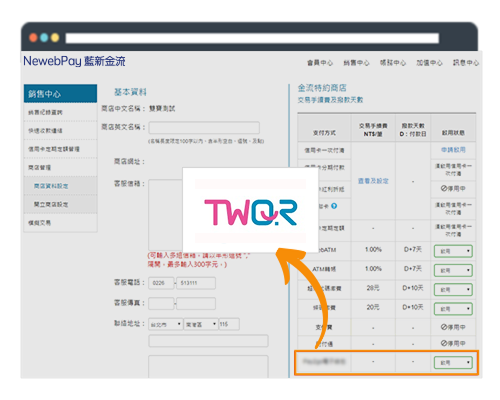Open the 帳務中心 top menu

pos(393,63)
